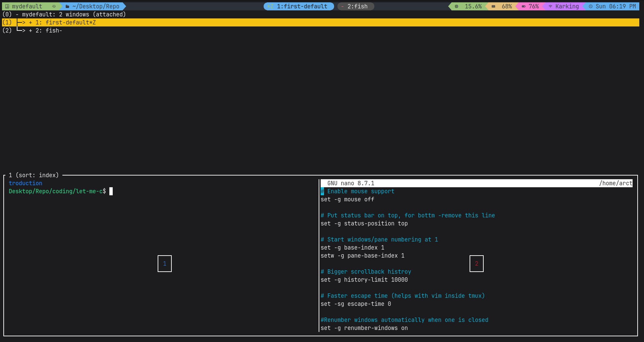Click the (0) shortcut label
The image size is (644, 342).
7,14
